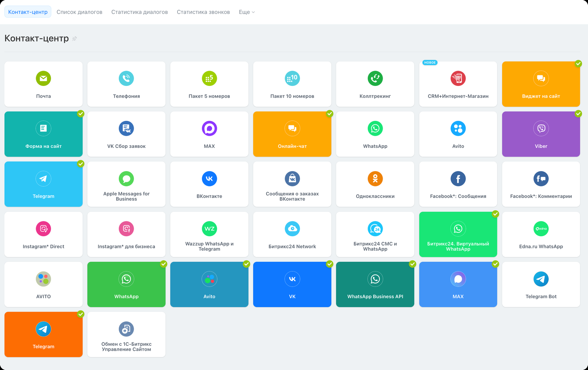Viewport: 588px width, 370px height.
Task: Expand the Еще dropdown menu
Action: [x=247, y=12]
